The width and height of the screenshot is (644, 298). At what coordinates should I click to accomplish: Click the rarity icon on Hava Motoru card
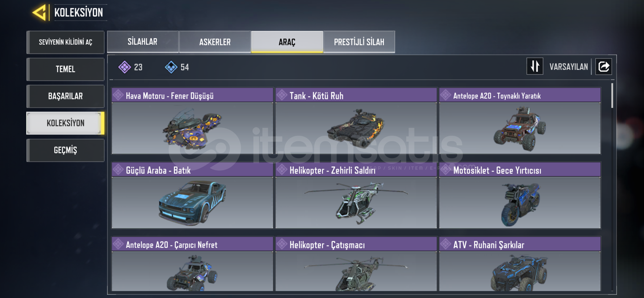(118, 95)
